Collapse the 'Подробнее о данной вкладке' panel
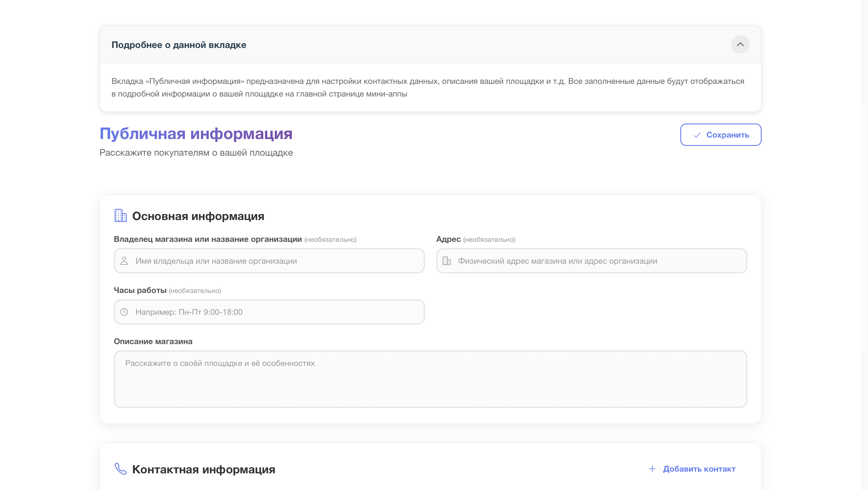 [x=740, y=45]
